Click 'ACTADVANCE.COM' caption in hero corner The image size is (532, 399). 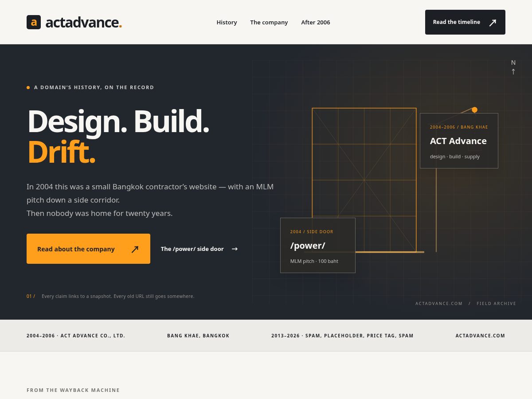pos(439,304)
